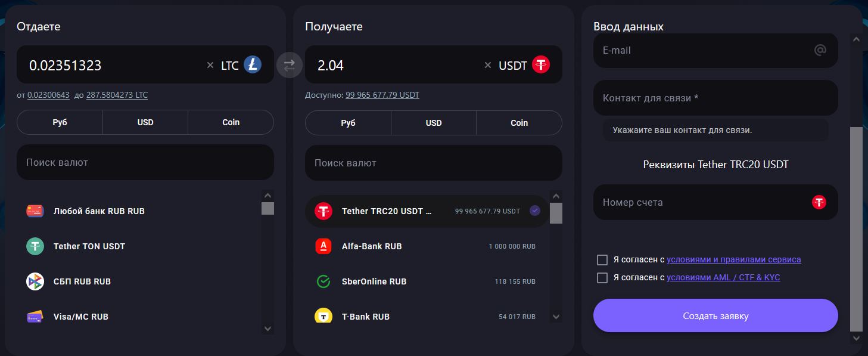This screenshot has width=868, height=356.
Task: Pick the Alfa-Bank RUB icon
Action: coord(323,246)
